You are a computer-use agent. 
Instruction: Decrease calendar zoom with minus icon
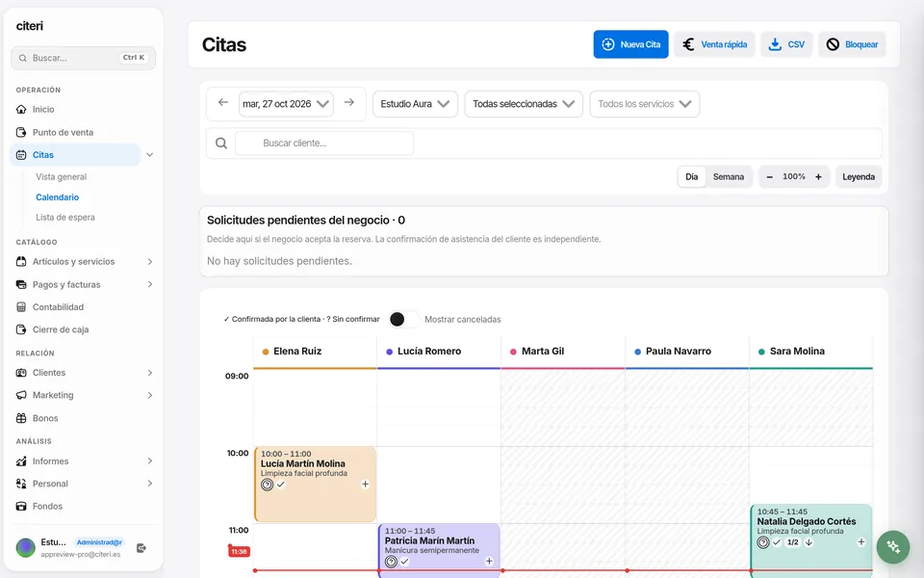(x=770, y=177)
